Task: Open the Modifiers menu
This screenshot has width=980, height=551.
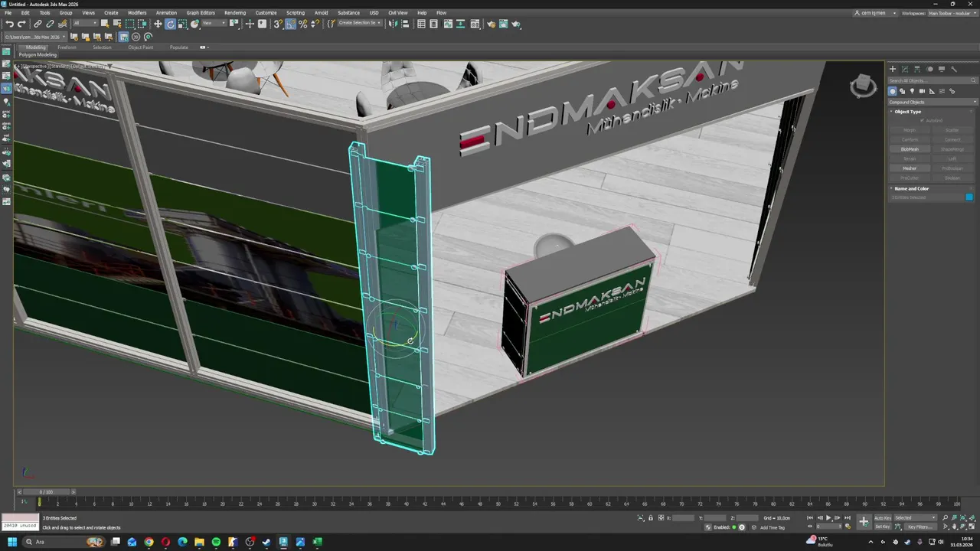Action: point(137,13)
